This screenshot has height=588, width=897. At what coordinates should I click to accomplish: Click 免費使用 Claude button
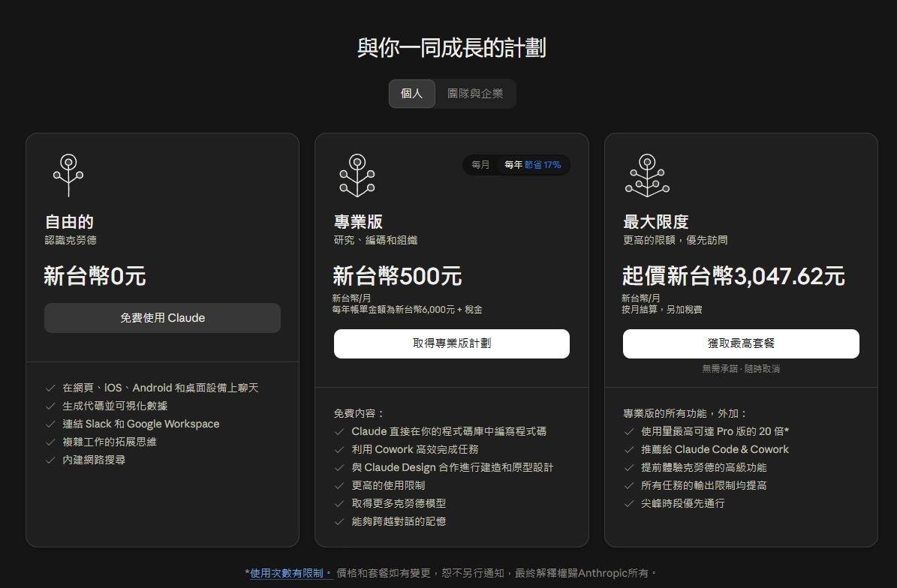point(162,318)
